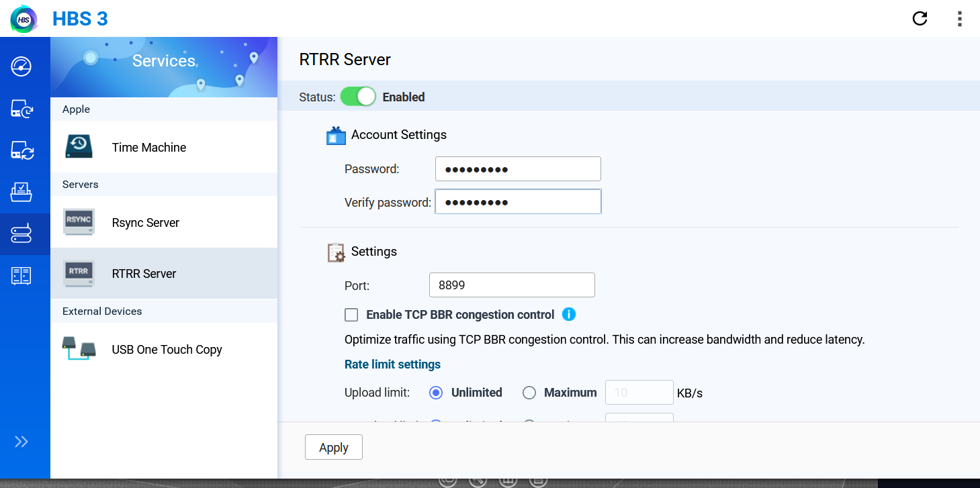Screen dimensions: 980x488
Task: Select Maximum for upload limit
Action: pyautogui.click(x=529, y=393)
